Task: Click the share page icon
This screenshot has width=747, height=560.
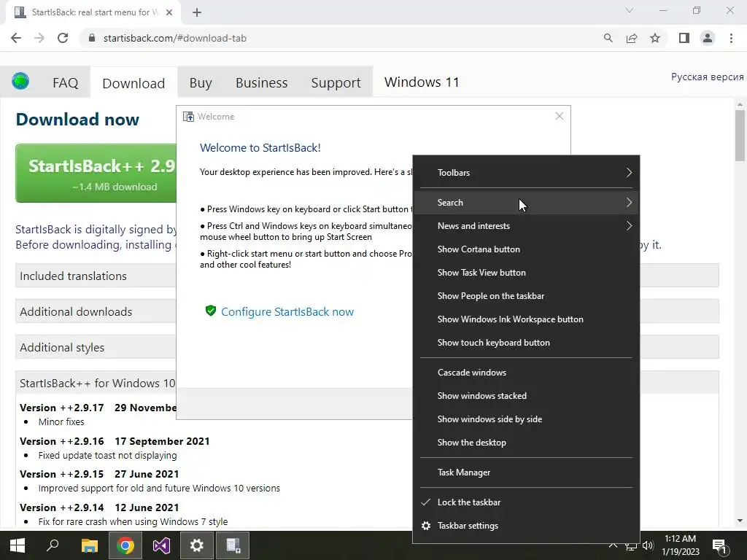Action: [x=632, y=38]
